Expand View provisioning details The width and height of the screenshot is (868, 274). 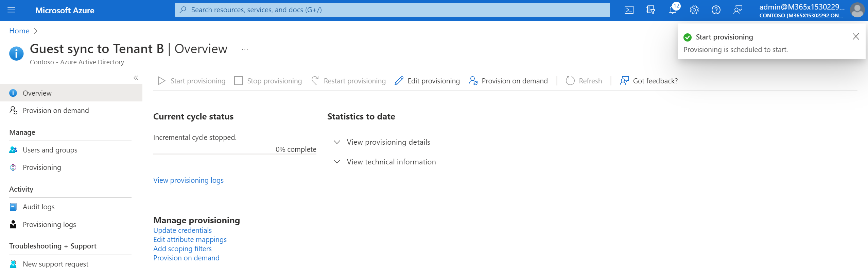tap(388, 142)
